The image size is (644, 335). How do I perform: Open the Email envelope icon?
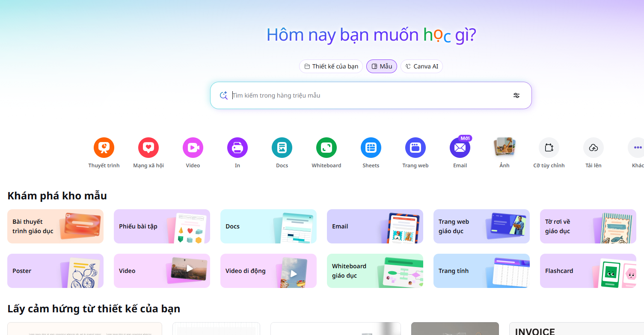click(460, 148)
